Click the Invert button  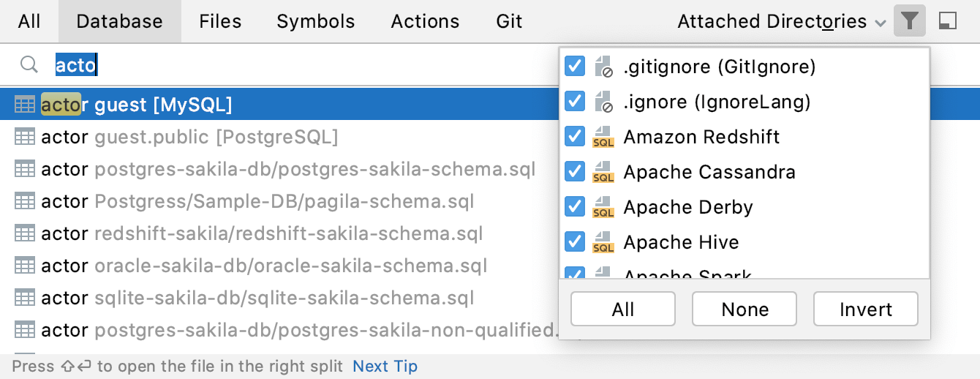pos(865,309)
